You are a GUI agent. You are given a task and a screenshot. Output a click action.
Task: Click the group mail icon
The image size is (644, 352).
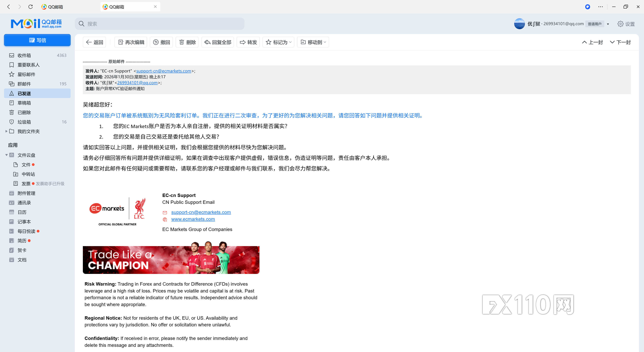pyautogui.click(x=12, y=84)
